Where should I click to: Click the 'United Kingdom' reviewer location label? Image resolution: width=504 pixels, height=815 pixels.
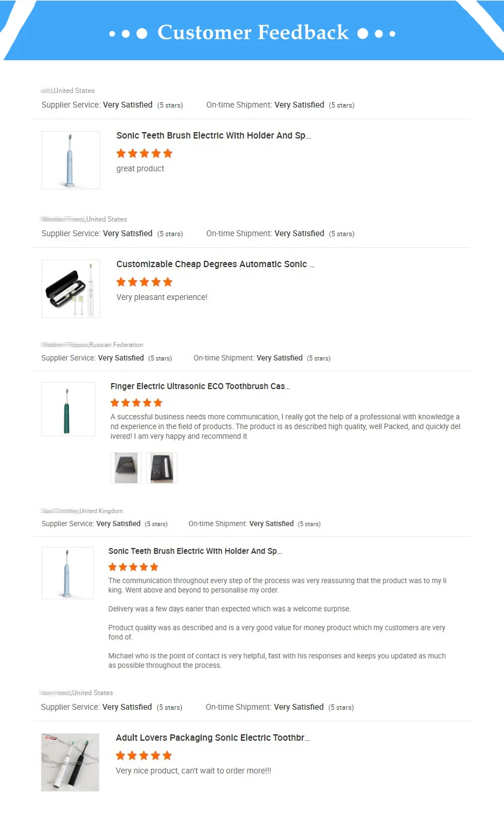101,511
